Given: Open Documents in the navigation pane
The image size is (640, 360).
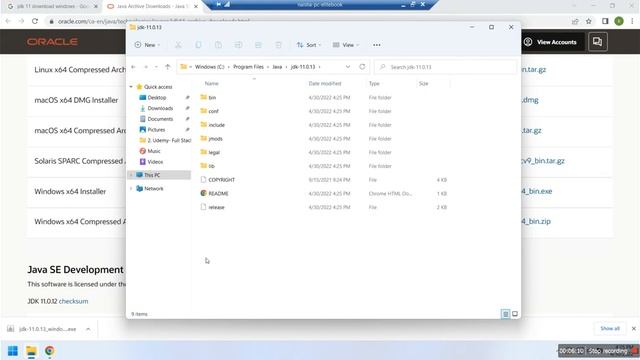Looking at the screenshot, I should 160,119.
